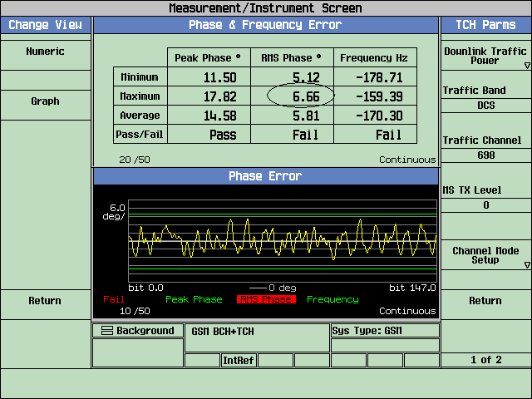532x399 pixels.
Task: Select the Graph view softkey
Action: (46, 105)
